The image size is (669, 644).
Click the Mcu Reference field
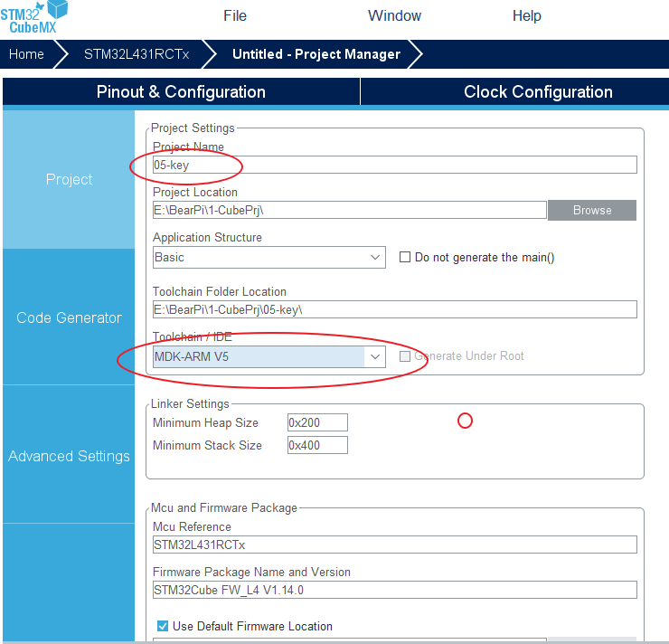coord(395,545)
